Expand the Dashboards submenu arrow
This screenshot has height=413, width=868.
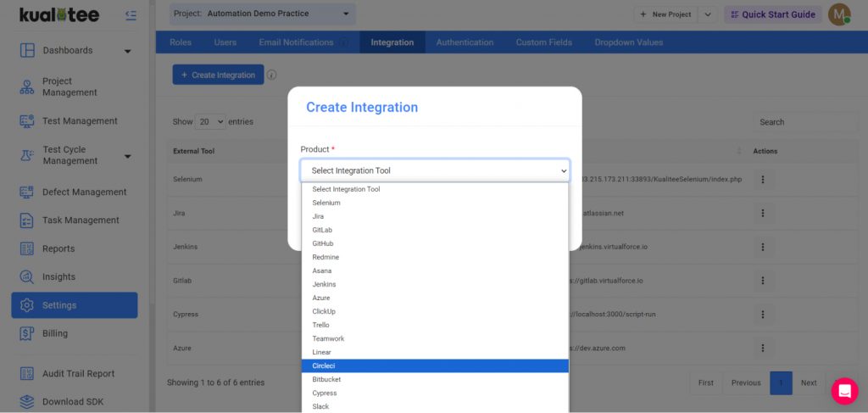click(128, 52)
